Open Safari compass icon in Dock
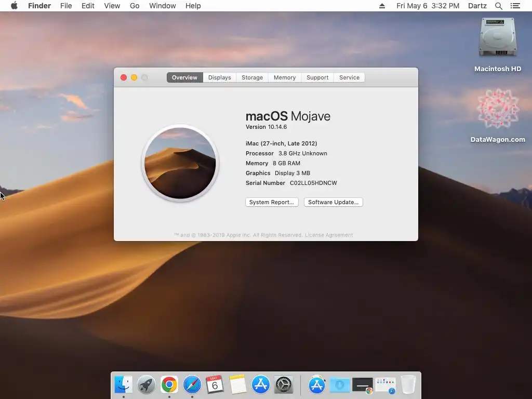This screenshot has height=399, width=532. click(192, 384)
